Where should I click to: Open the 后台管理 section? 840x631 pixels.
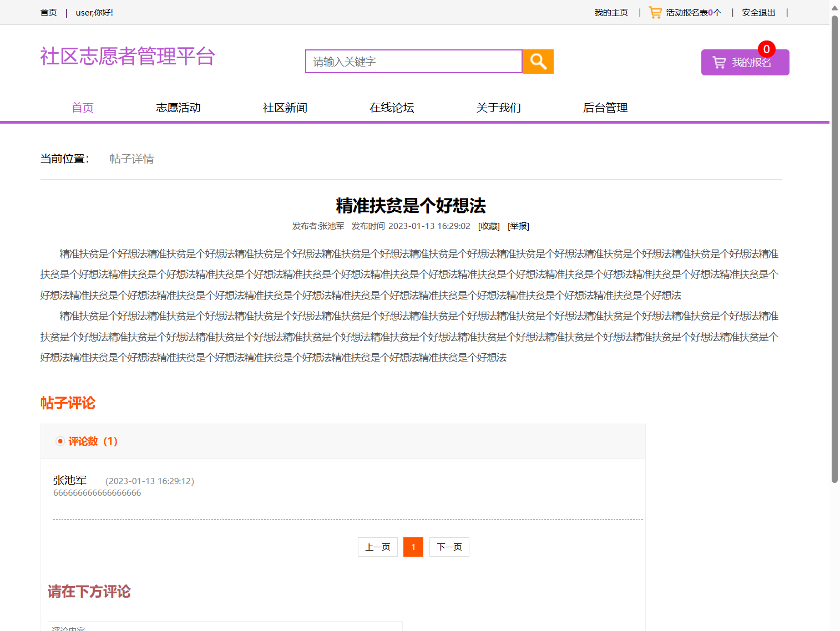tap(605, 108)
